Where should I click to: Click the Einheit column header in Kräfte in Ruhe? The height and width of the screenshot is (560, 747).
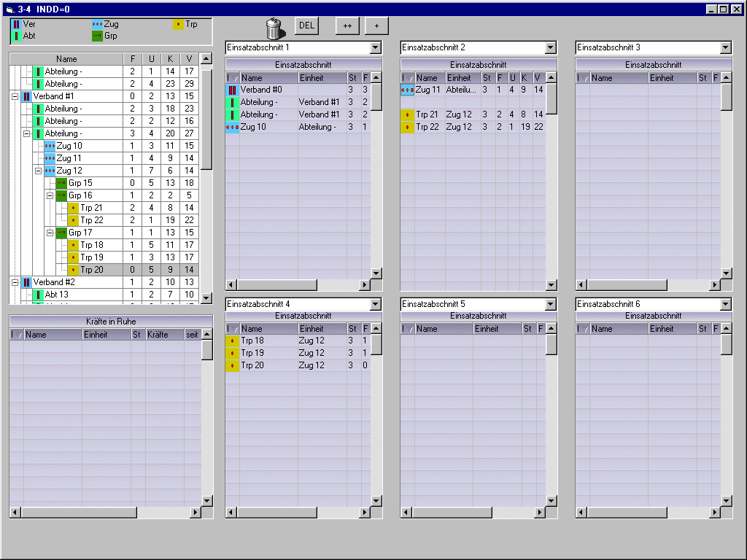coord(106,335)
